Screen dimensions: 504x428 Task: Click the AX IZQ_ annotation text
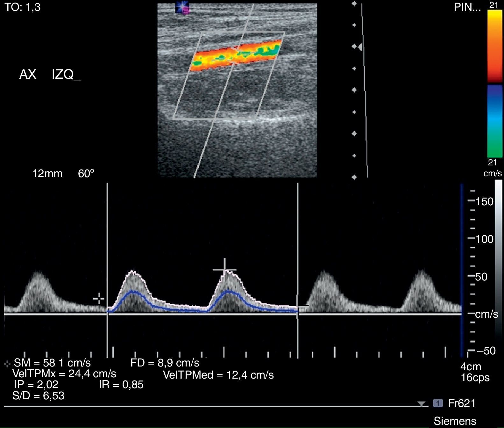(50, 75)
